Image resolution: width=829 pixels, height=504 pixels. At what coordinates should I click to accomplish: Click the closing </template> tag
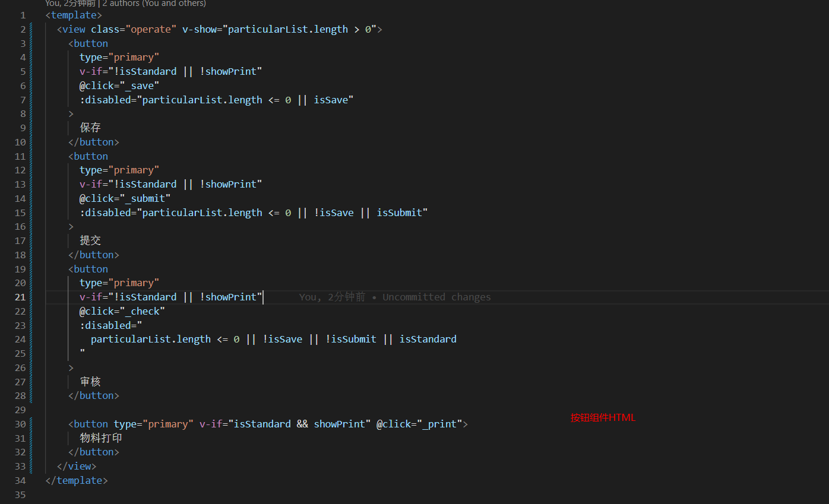(76, 480)
